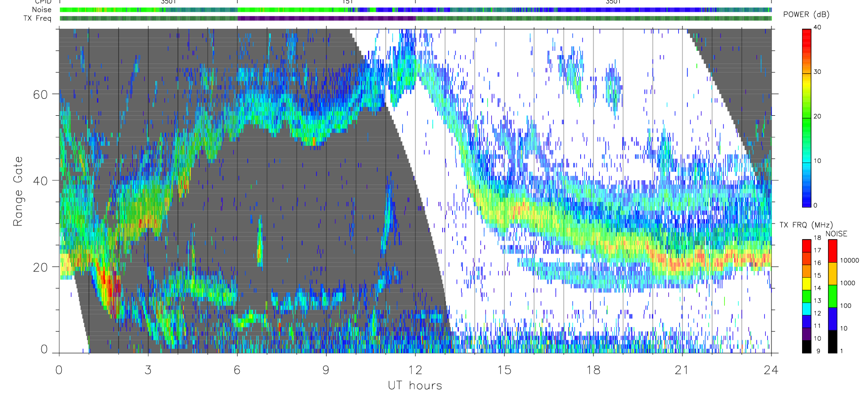Click the 20 tick label on POWER scale
The image size is (868, 400).
[817, 116]
